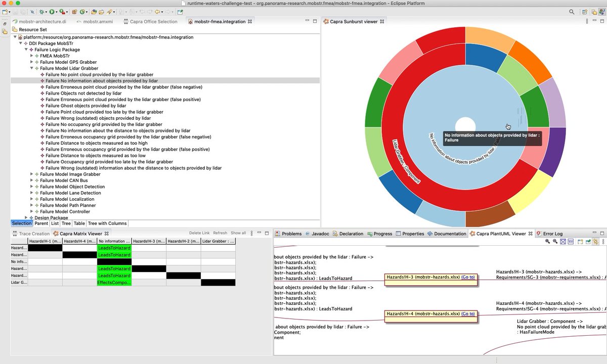This screenshot has height=364, width=607.
Task: Reset PlantUML zoom to 100%
Action: (571, 242)
